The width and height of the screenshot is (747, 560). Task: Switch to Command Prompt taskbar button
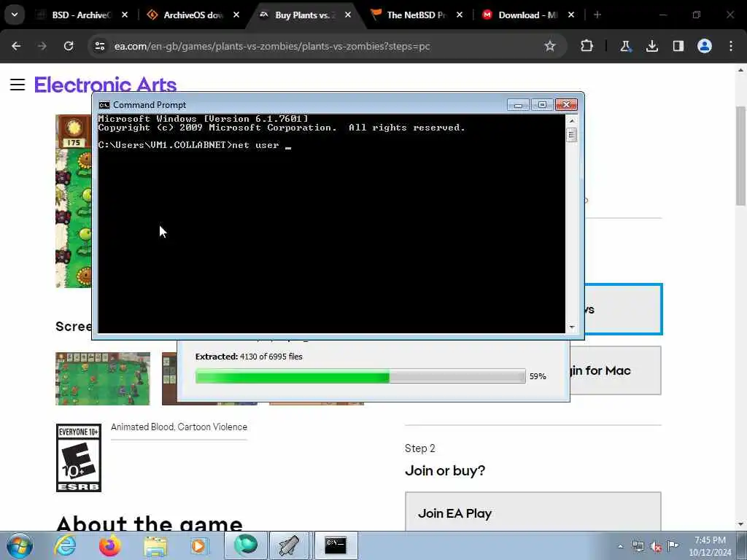pos(336,545)
